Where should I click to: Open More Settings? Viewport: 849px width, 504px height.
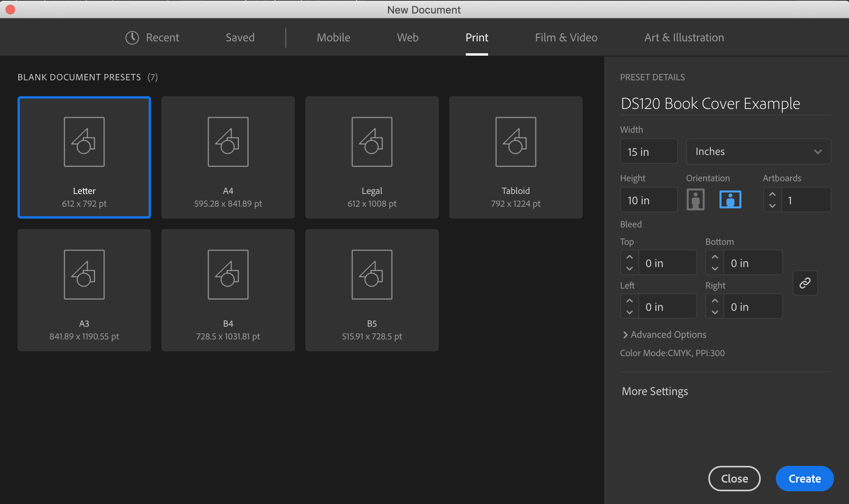[654, 391]
